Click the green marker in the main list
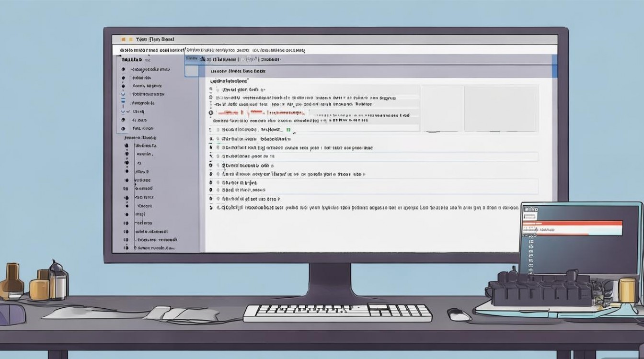 coord(288,130)
